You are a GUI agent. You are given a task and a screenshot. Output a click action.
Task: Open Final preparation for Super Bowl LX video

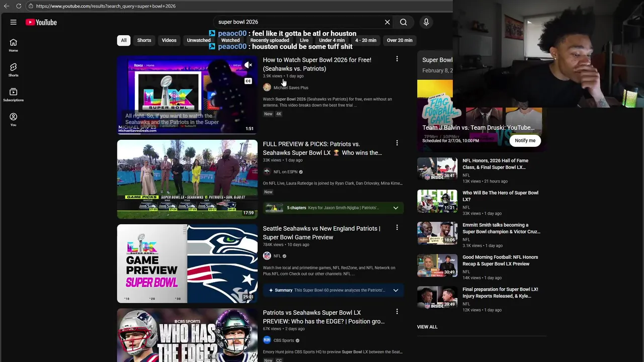pos(481,299)
